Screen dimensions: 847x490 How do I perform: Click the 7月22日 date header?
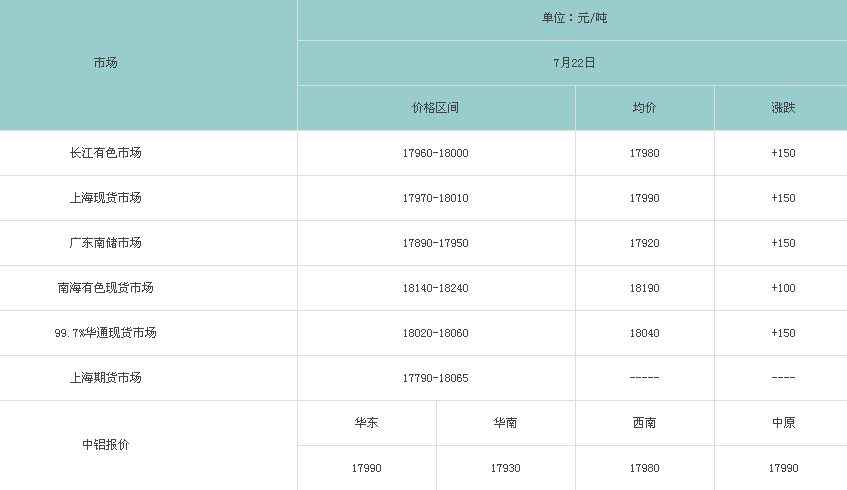point(574,62)
